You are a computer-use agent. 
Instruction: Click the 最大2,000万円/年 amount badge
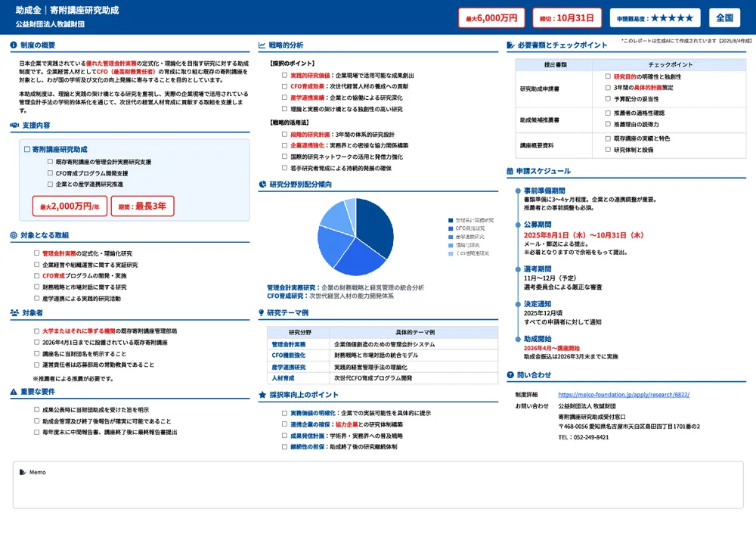click(x=70, y=206)
